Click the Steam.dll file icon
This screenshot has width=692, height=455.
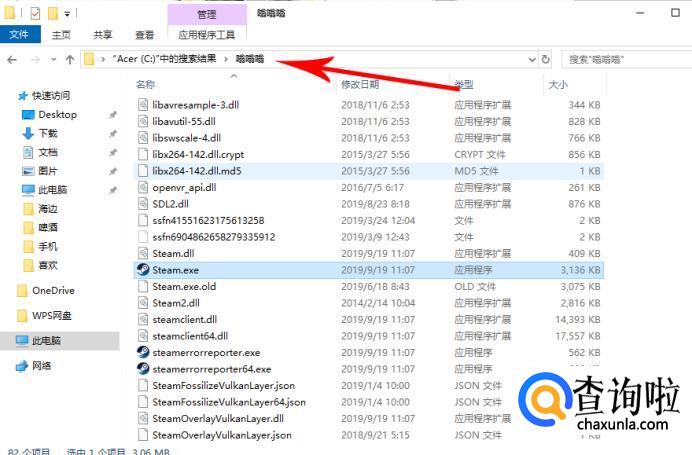pyautogui.click(x=143, y=253)
